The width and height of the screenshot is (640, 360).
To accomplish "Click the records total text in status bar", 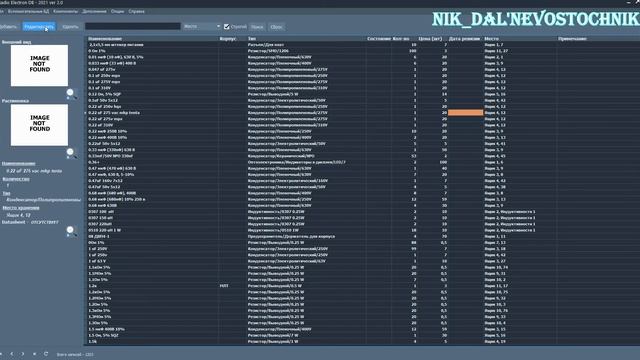I will pos(75,354).
